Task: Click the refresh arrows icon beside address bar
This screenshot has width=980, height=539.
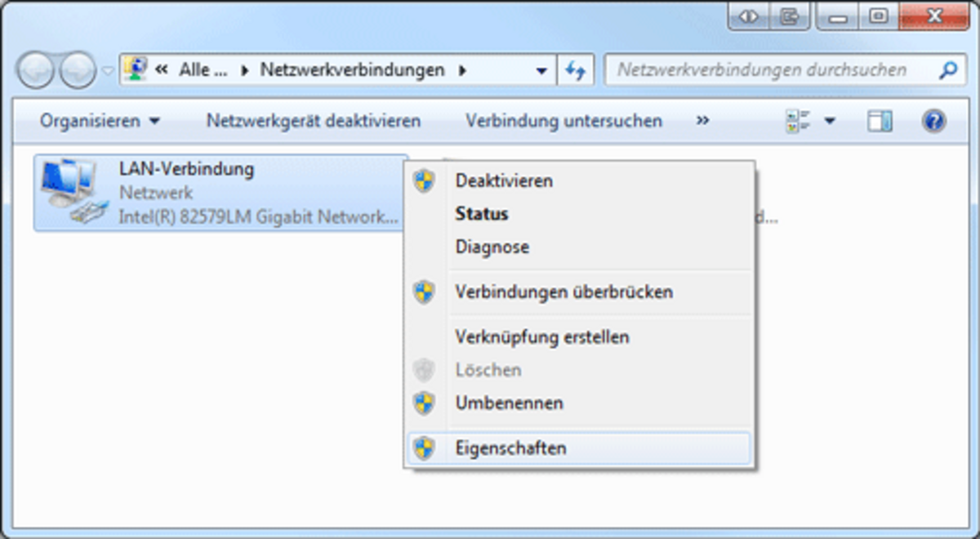Action: (576, 71)
